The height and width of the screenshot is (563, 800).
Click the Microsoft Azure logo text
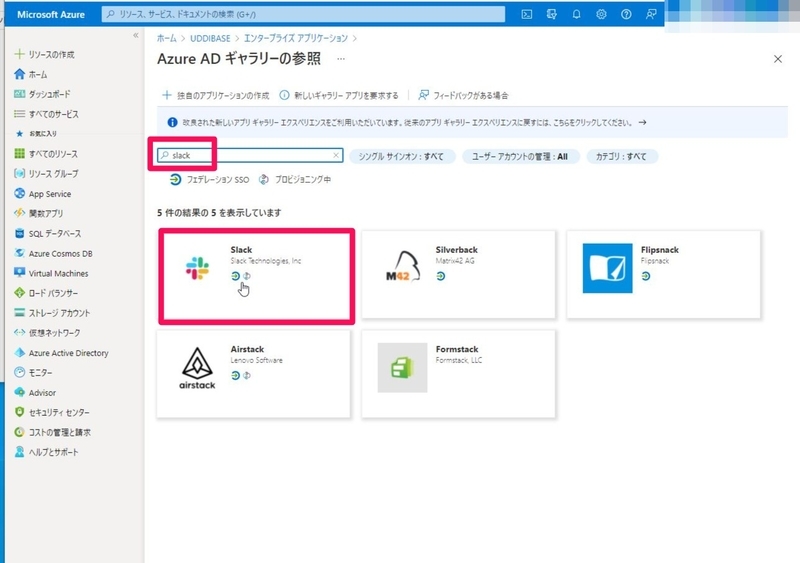pyautogui.click(x=51, y=15)
